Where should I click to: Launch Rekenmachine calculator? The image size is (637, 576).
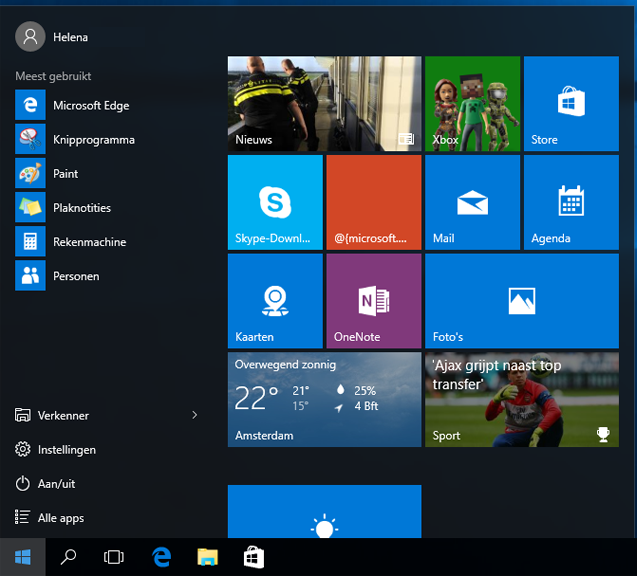pos(110,242)
